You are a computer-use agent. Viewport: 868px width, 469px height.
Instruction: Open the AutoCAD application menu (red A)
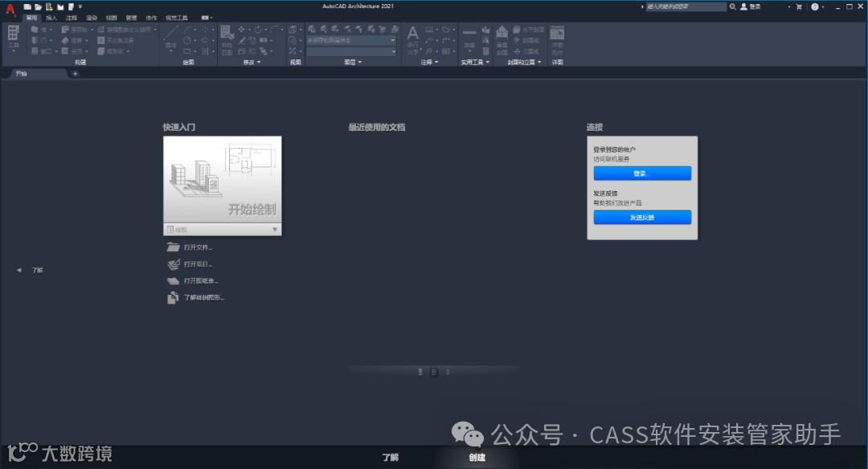pyautogui.click(x=10, y=10)
